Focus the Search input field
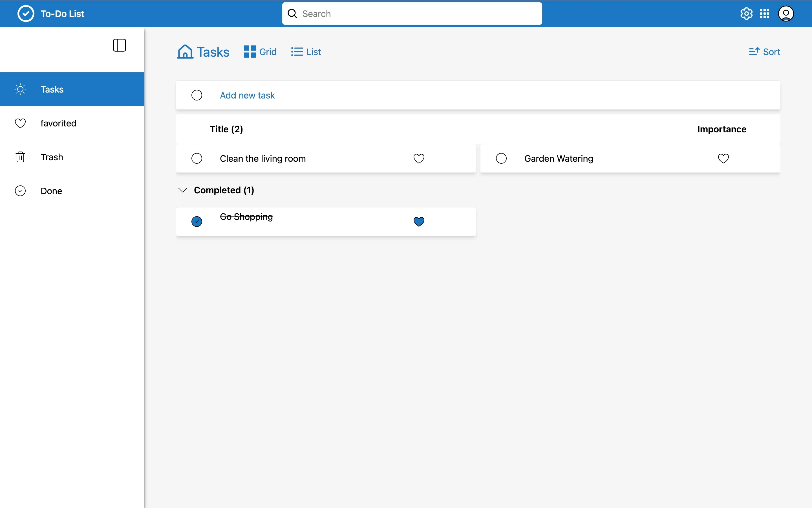This screenshot has width=812, height=508. 412,14
